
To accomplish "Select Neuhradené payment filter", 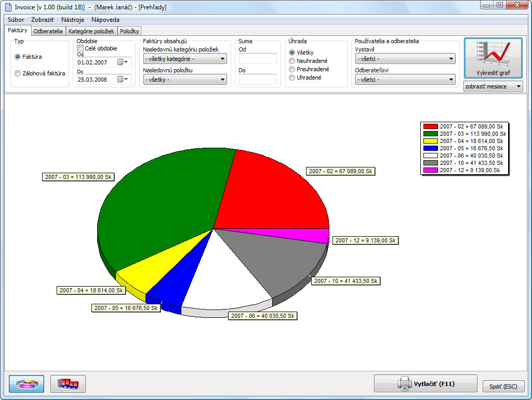I will click(292, 61).
